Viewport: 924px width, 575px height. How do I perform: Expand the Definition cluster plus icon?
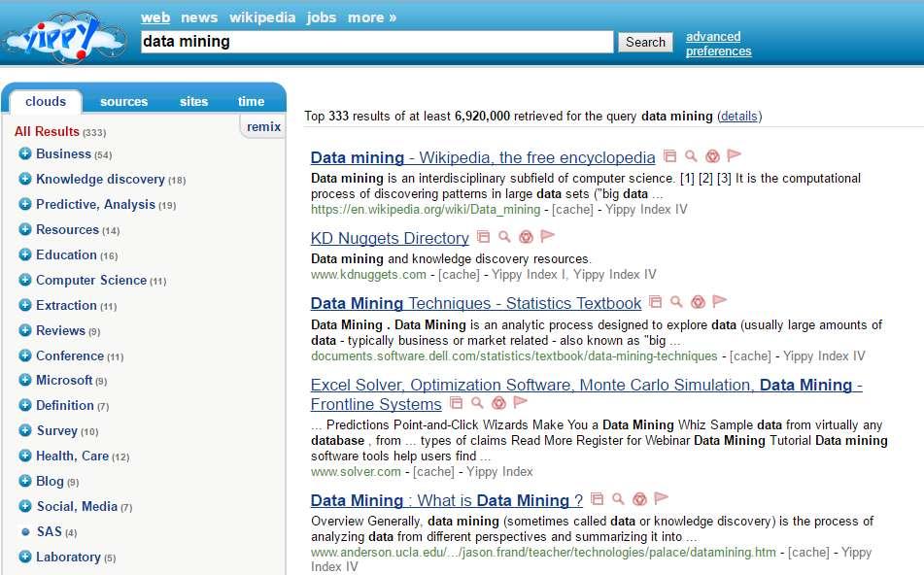coord(24,405)
